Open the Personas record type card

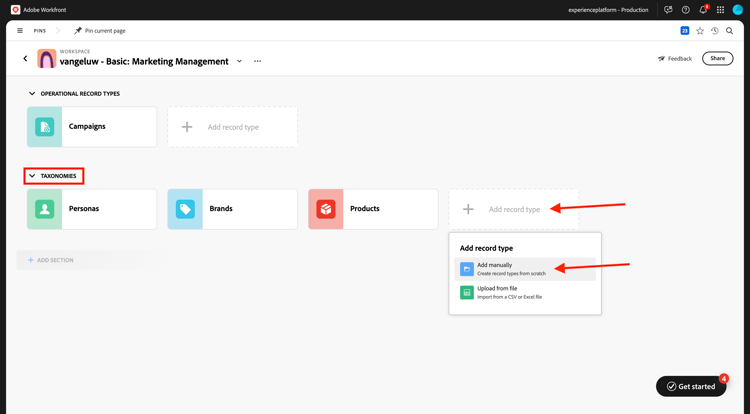tap(92, 209)
